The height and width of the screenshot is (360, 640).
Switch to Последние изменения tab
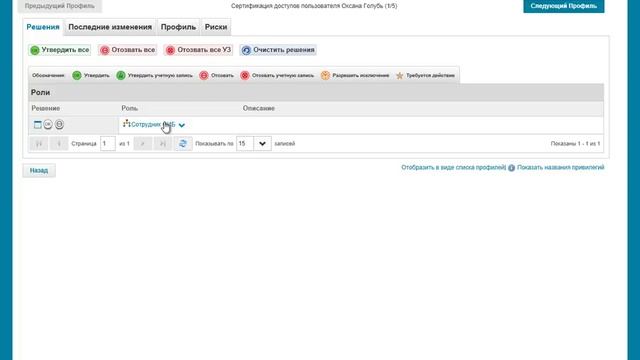tap(110, 27)
